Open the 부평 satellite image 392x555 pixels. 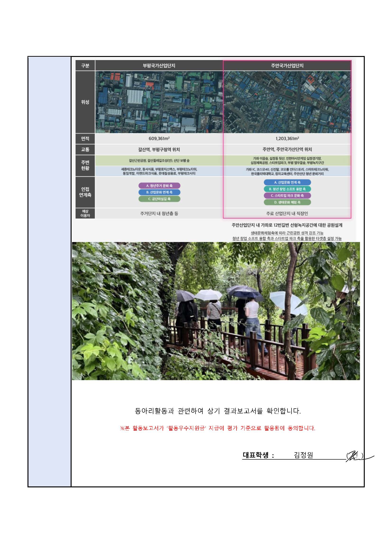[159, 102]
